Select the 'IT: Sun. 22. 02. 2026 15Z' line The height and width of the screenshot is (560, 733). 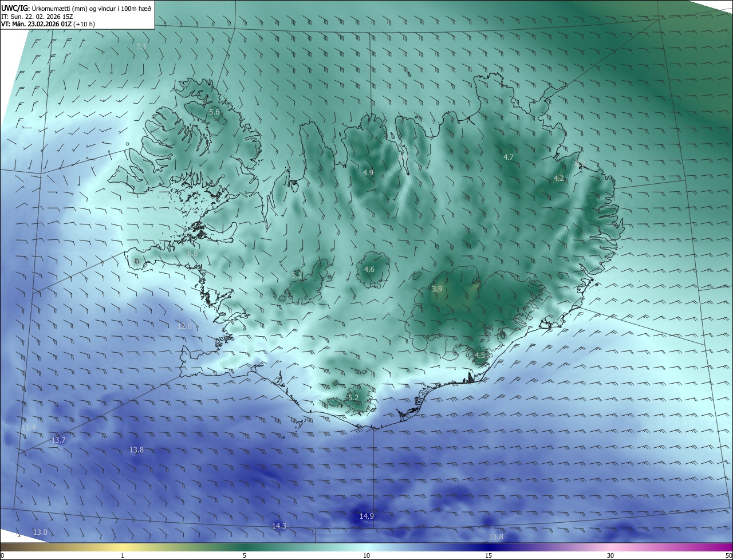[37, 17]
